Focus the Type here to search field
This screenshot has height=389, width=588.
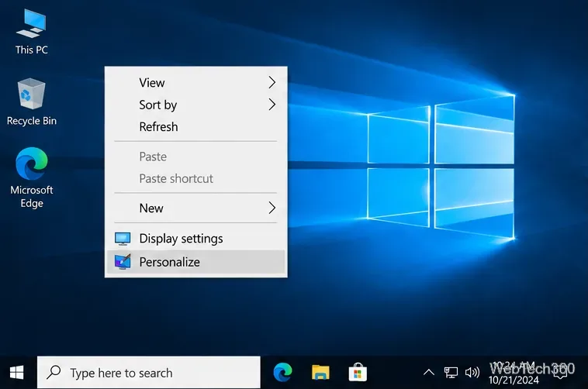click(x=148, y=373)
